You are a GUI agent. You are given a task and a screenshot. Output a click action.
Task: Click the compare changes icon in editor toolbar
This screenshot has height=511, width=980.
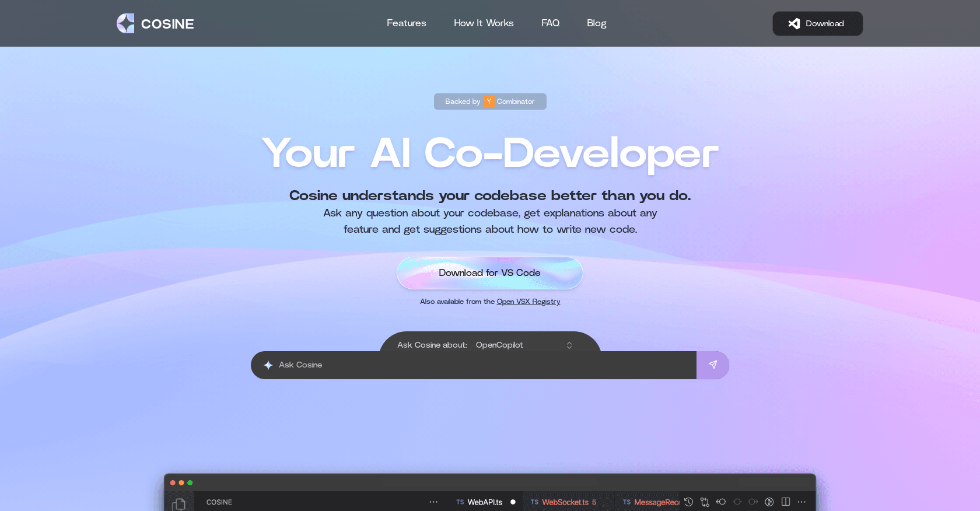pos(705,502)
